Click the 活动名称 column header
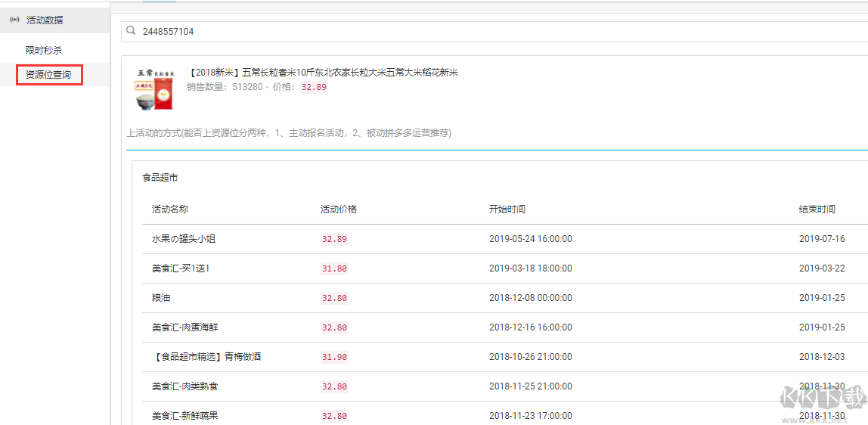Image resolution: width=868 pixels, height=425 pixels. [x=170, y=209]
